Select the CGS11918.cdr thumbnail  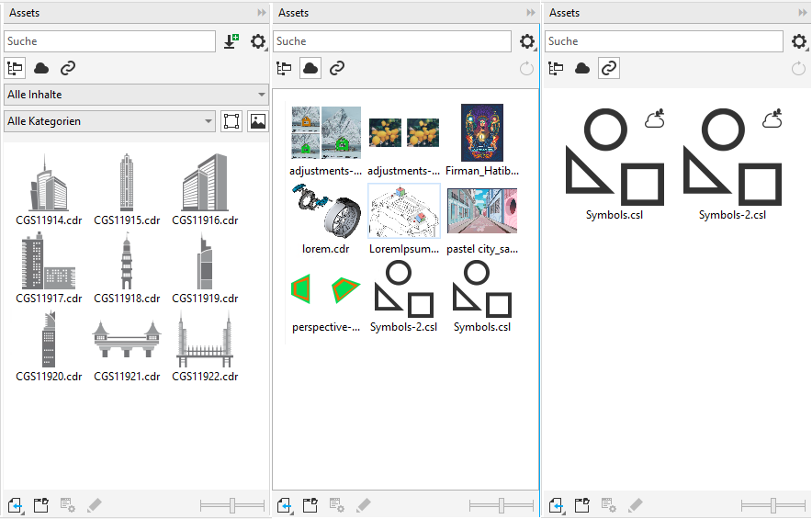click(127, 266)
